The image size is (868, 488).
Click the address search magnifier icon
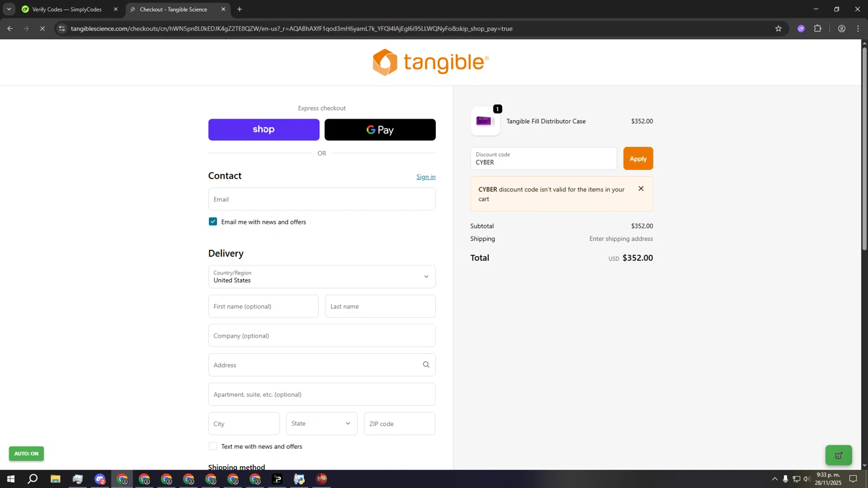click(426, 365)
